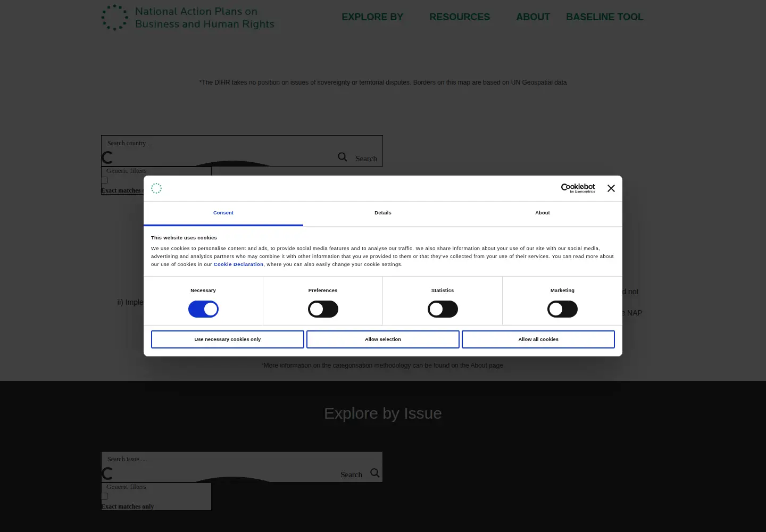Screen dimensions: 766x532
Task: Enable the Marketing cookies switch
Action: [x=562, y=309]
